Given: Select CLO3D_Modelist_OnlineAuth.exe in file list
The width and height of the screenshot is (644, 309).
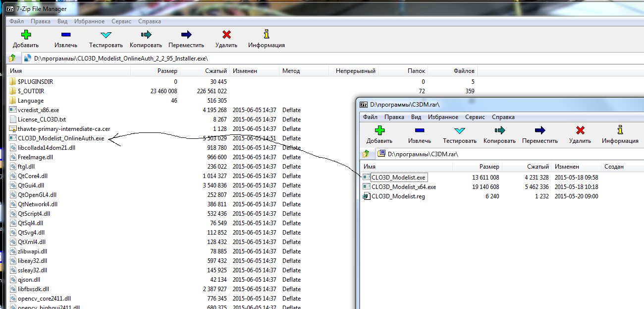Looking at the screenshot, I should tap(60, 138).
